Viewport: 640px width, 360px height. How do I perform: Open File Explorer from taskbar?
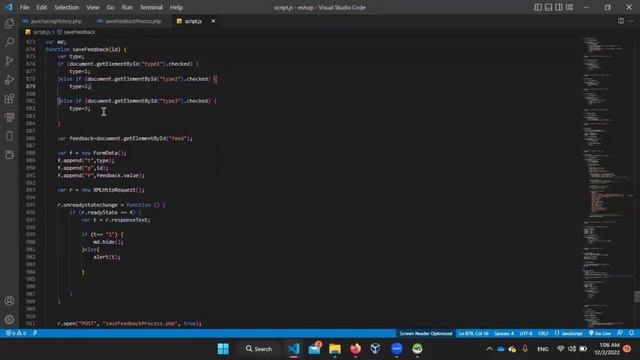[x=335, y=349]
